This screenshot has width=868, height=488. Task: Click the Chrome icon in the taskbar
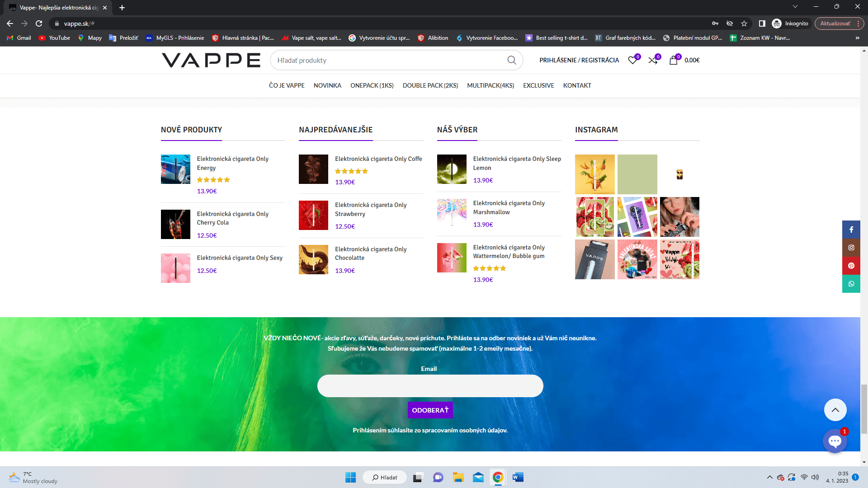(x=498, y=477)
